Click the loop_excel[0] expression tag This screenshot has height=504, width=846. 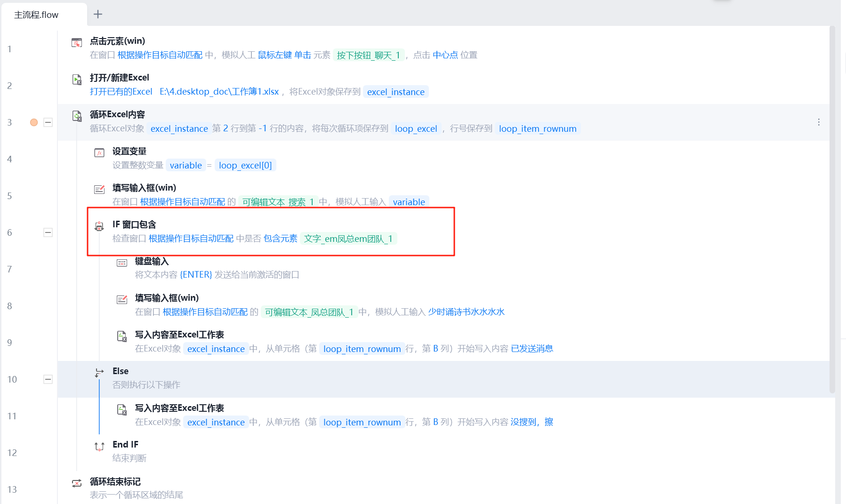(x=245, y=165)
